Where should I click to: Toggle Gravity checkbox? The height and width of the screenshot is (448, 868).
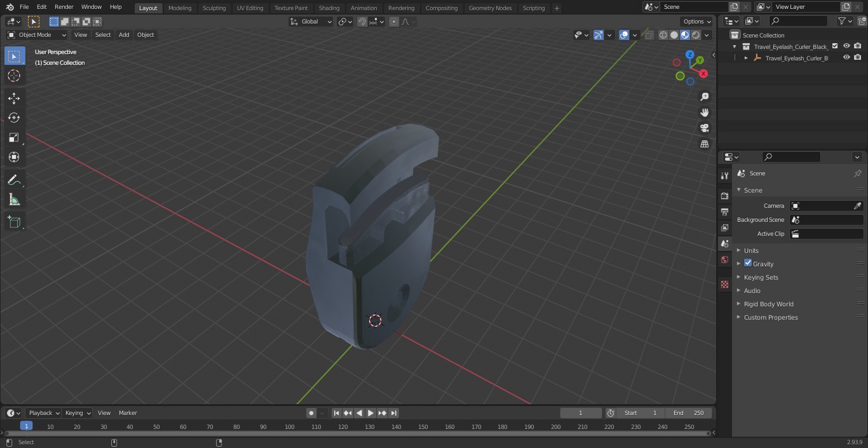pyautogui.click(x=748, y=263)
